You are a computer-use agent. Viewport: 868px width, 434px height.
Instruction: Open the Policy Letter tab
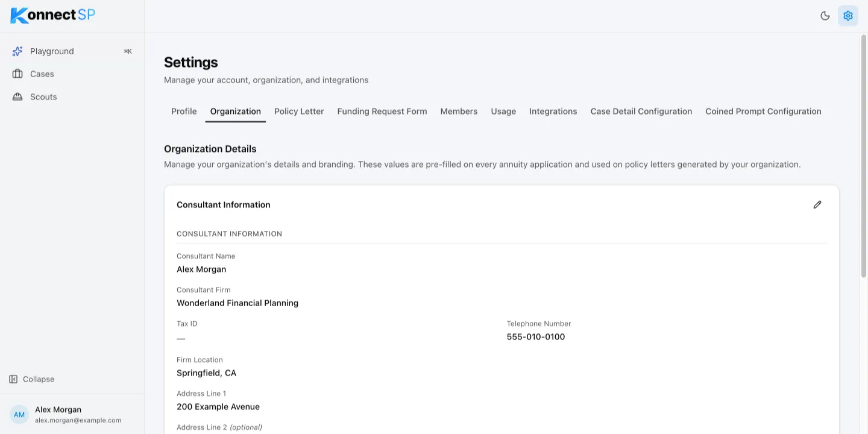coord(299,112)
